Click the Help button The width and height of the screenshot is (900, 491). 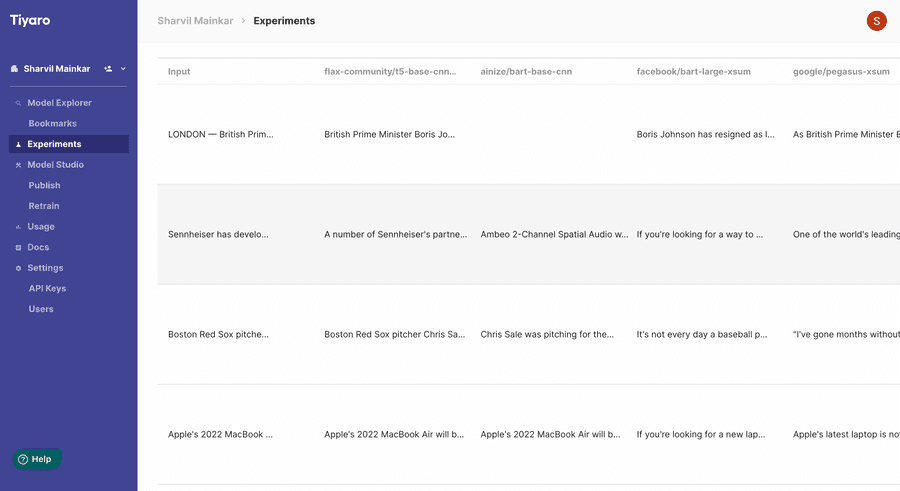click(x=37, y=459)
